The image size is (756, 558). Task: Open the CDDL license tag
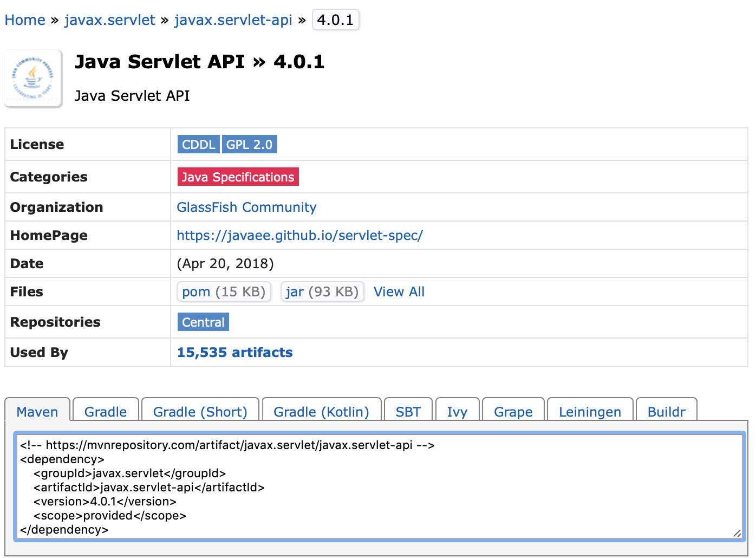coord(198,144)
